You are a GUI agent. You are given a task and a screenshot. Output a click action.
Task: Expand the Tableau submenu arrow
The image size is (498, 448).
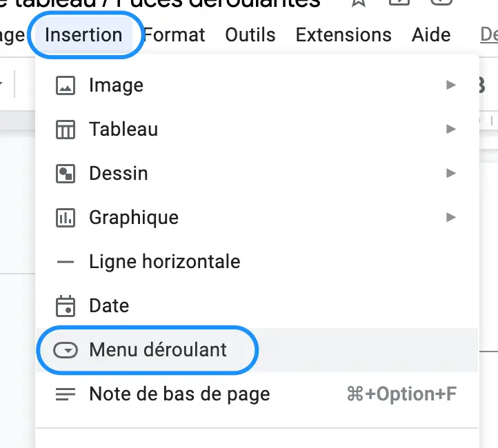point(451,129)
